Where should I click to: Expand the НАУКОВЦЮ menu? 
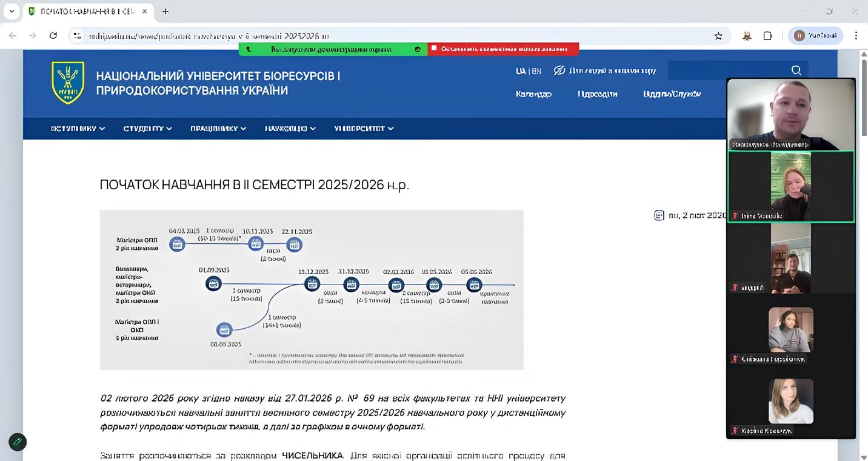click(290, 129)
